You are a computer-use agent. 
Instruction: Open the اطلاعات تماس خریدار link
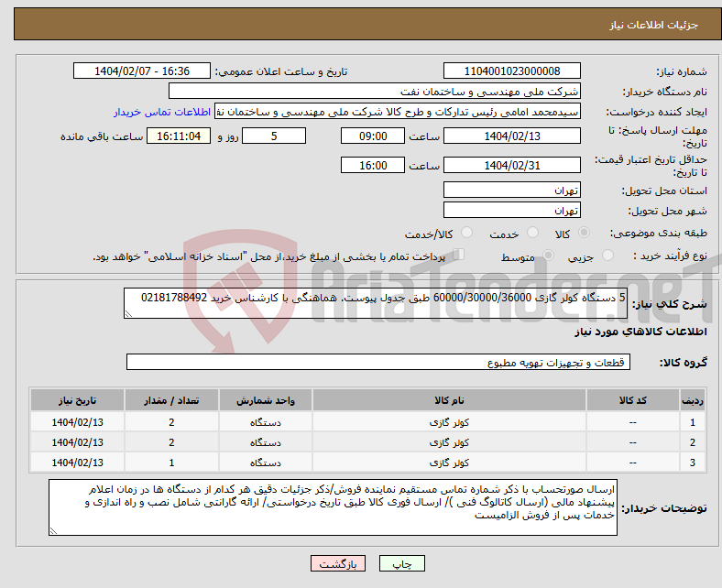click(x=162, y=112)
